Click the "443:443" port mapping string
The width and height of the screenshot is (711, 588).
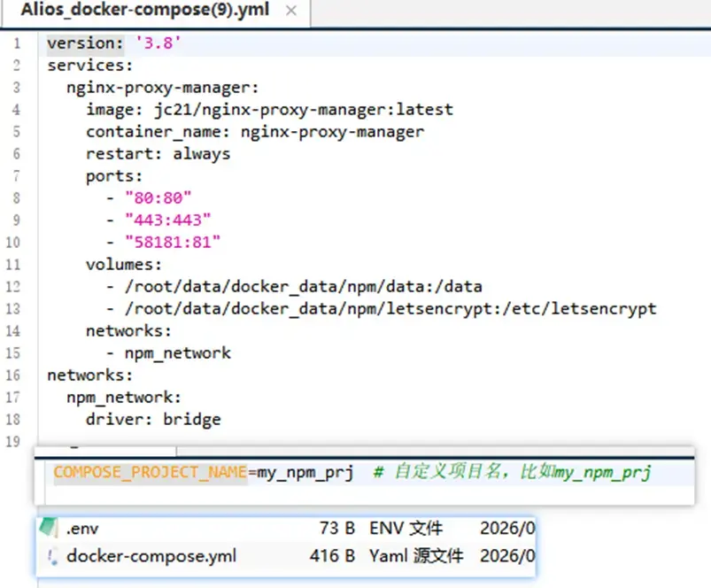168,220
